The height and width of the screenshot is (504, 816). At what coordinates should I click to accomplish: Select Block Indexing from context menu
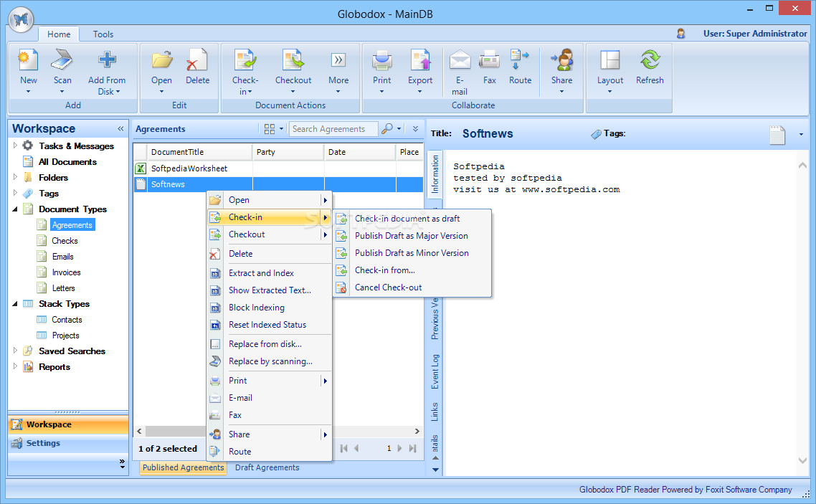pos(270,308)
